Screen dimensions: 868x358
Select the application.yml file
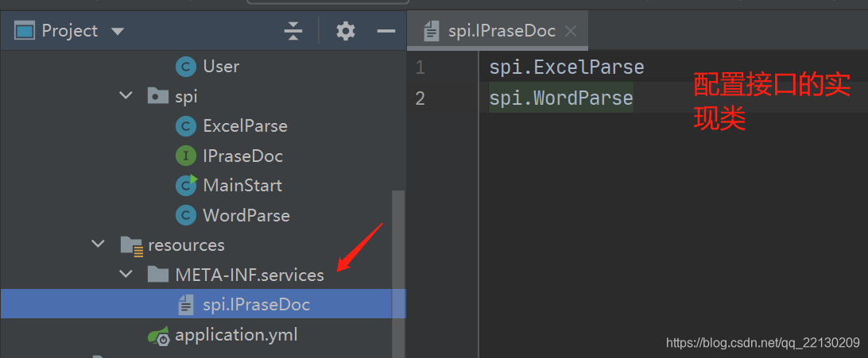click(236, 335)
